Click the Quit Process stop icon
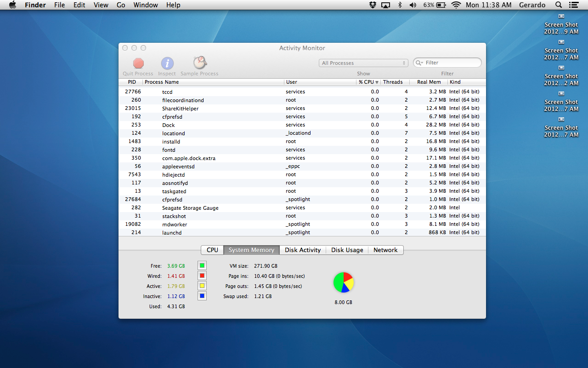 click(x=138, y=63)
